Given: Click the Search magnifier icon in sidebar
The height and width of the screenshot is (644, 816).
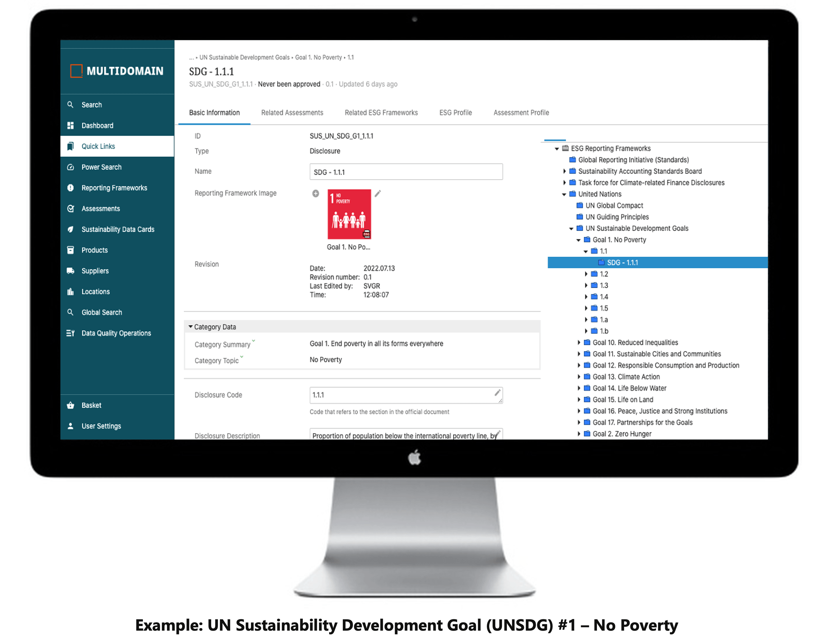Looking at the screenshot, I should coord(70,105).
